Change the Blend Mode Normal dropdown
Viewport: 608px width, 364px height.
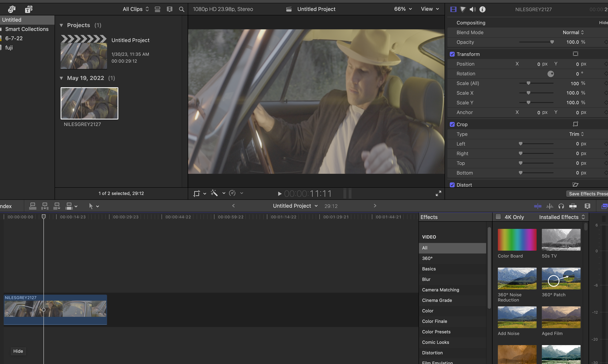[573, 32]
